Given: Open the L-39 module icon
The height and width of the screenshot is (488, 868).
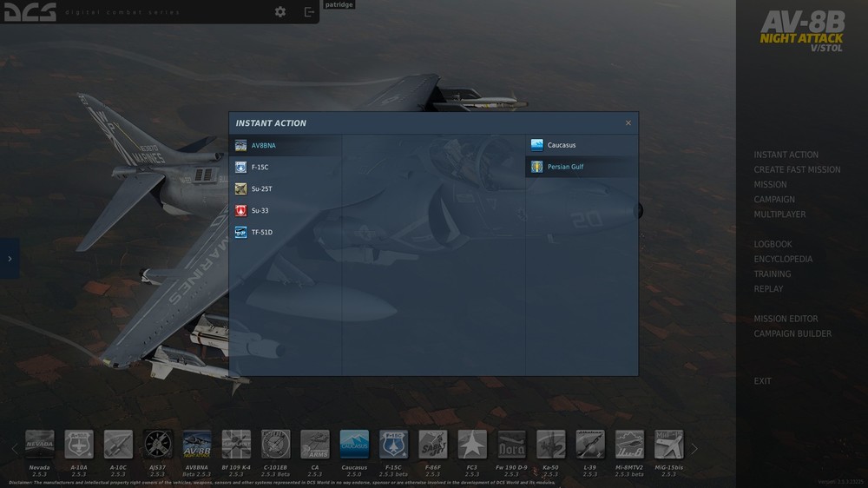Looking at the screenshot, I should (590, 445).
